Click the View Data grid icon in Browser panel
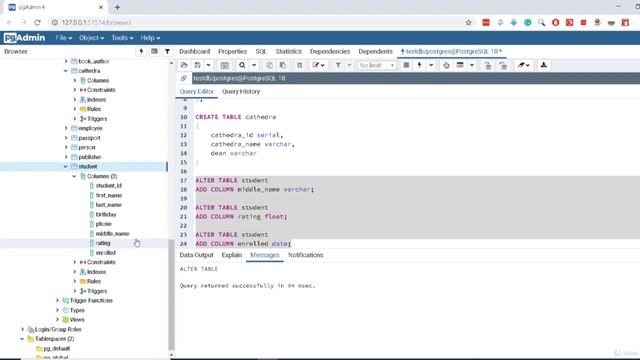640x360 pixels. click(154, 51)
